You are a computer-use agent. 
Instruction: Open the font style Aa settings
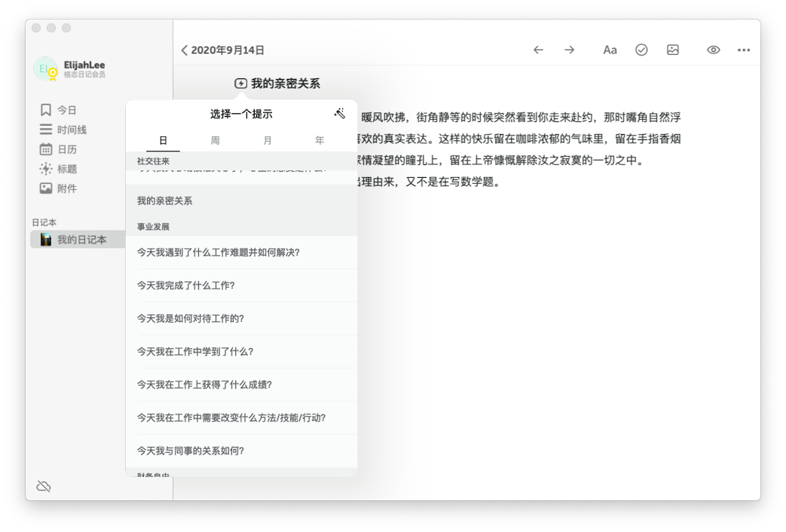pos(610,50)
